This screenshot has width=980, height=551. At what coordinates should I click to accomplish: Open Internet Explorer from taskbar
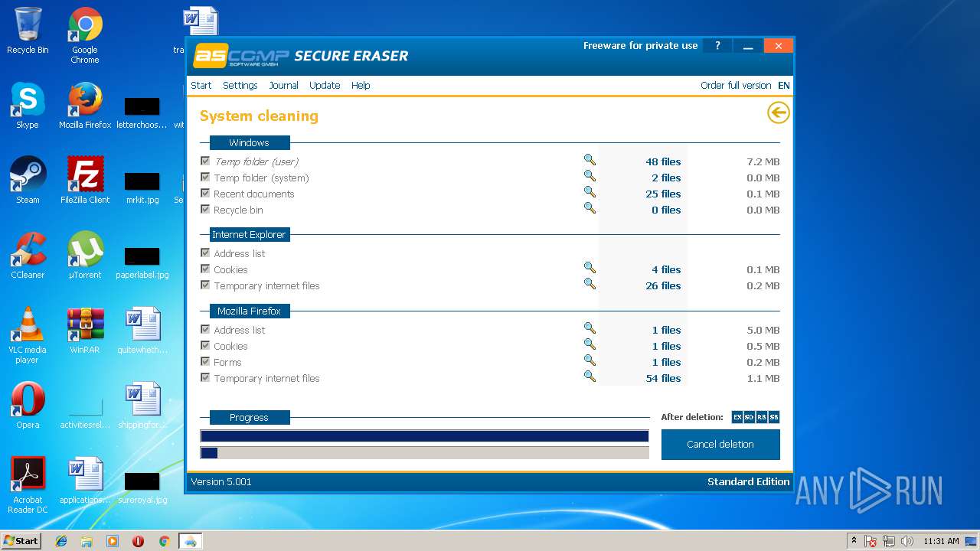click(61, 541)
